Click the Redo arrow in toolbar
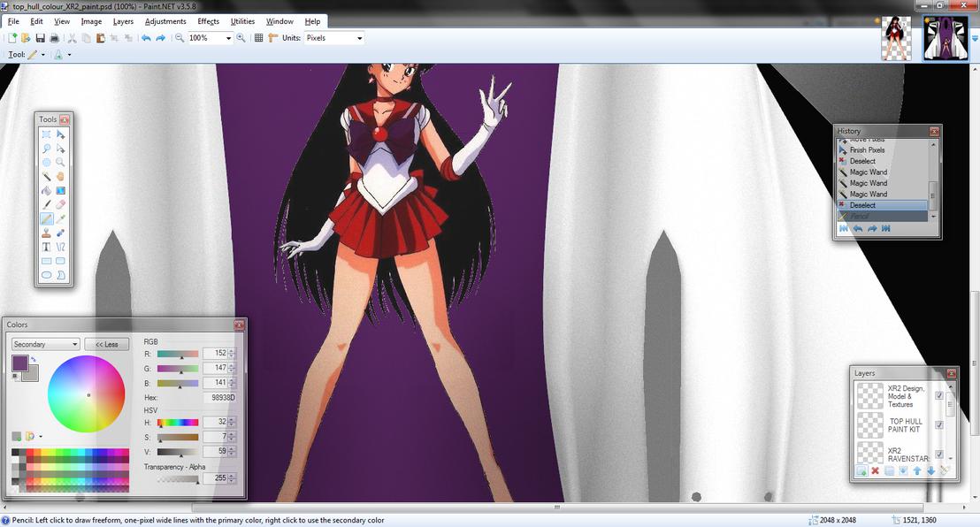Screen dimensions: 980x527 [160, 38]
